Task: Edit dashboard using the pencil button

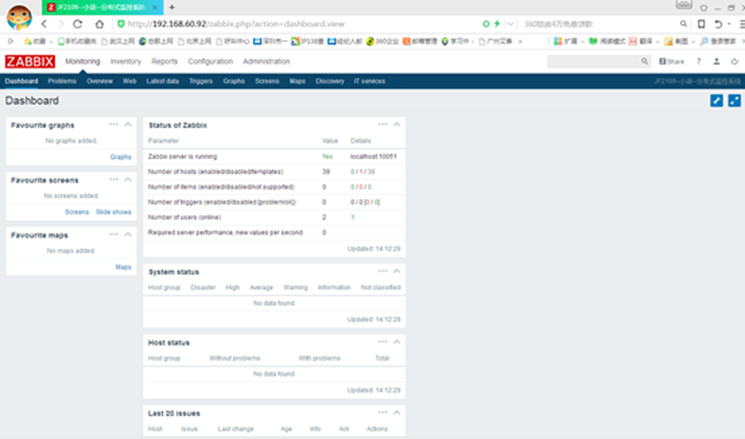Action: click(x=716, y=101)
